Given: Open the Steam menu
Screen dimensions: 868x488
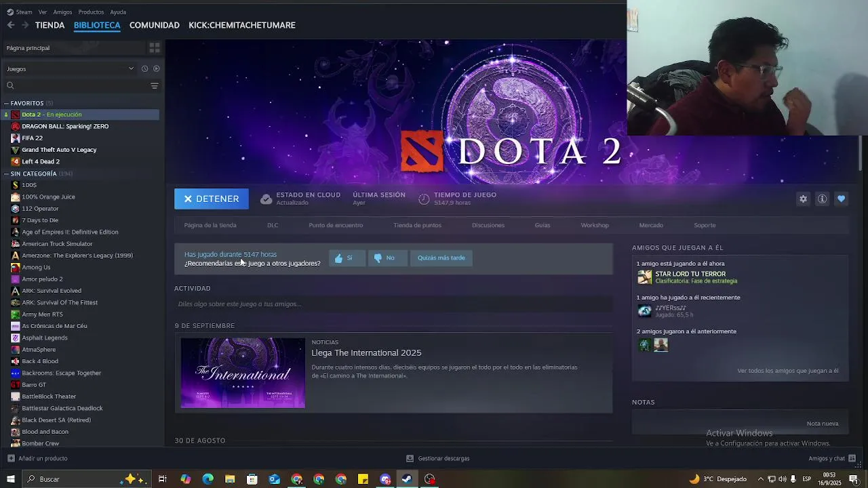Looking at the screenshot, I should click(x=24, y=12).
